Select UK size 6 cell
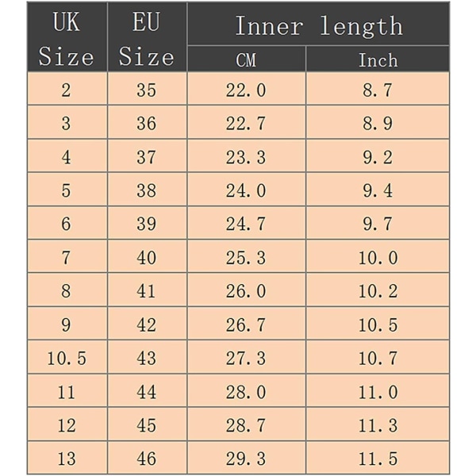 tap(67, 223)
